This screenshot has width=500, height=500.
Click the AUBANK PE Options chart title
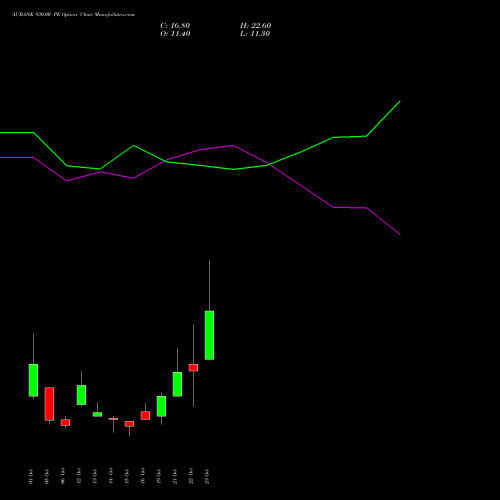tap(73, 15)
